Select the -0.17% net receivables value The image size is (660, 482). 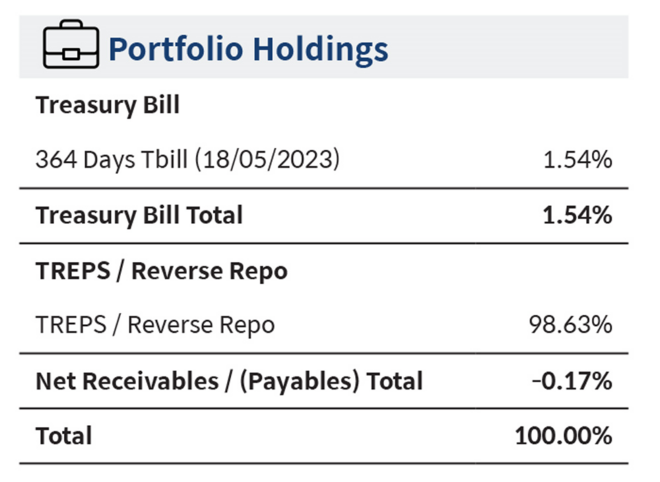tap(572, 381)
